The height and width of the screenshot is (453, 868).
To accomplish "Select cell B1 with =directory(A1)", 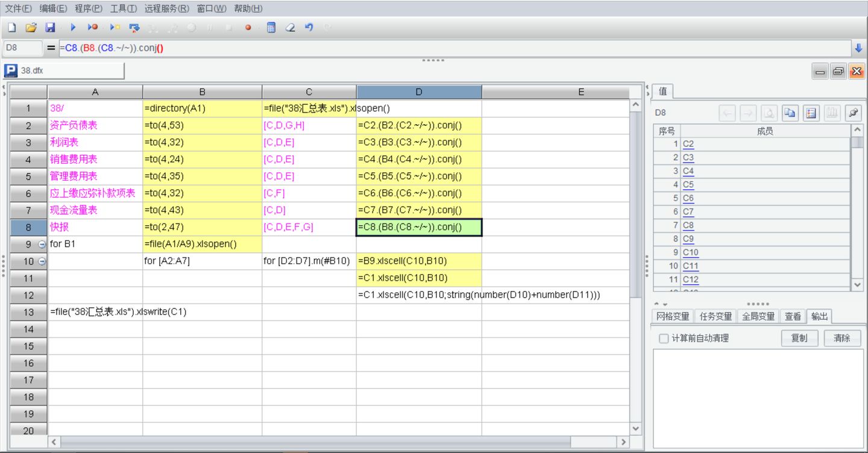I will (203, 108).
